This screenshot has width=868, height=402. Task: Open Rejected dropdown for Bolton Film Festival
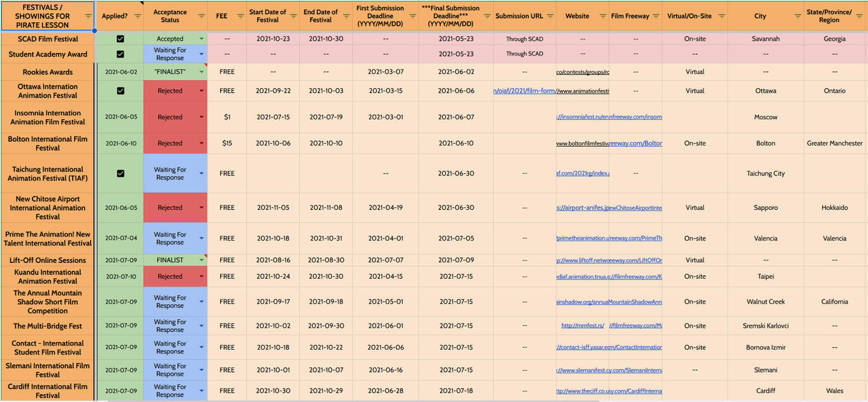202,144
